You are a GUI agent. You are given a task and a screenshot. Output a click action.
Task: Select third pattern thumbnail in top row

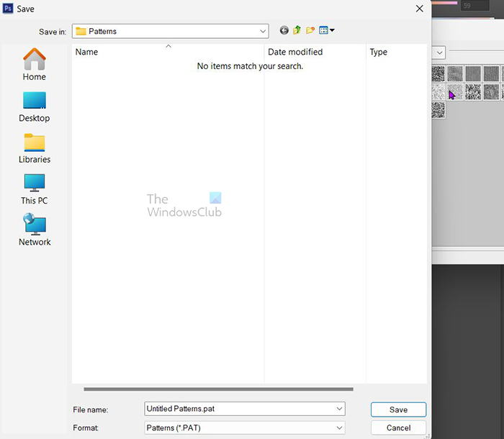[473, 73]
